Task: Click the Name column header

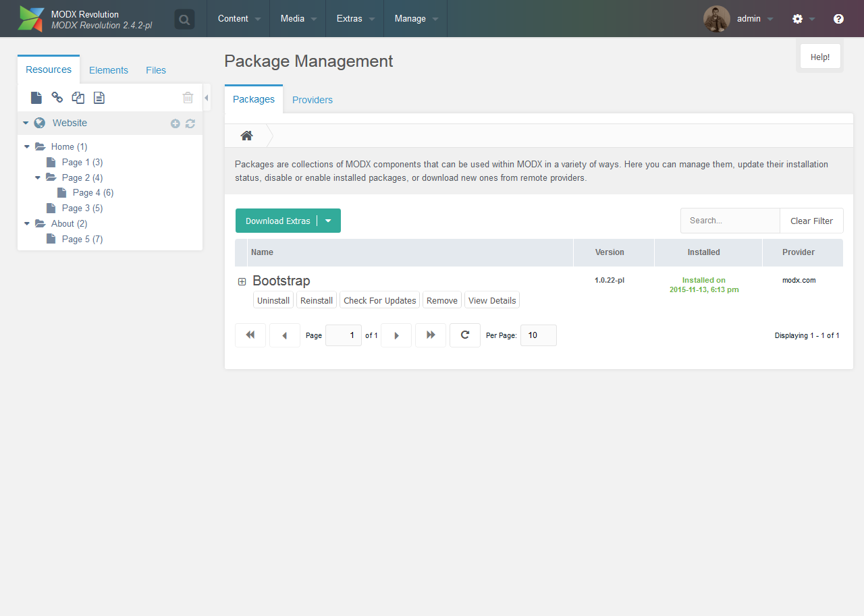Action: [x=410, y=252]
